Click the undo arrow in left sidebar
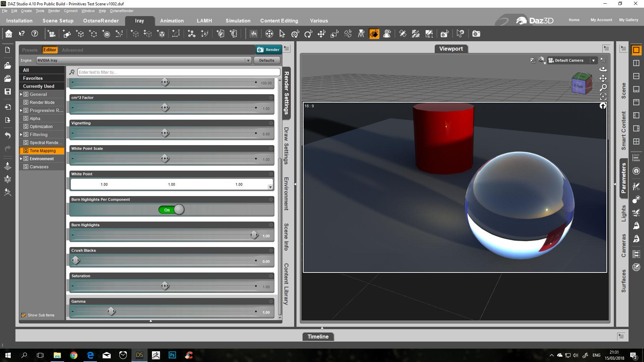 coord(7,135)
